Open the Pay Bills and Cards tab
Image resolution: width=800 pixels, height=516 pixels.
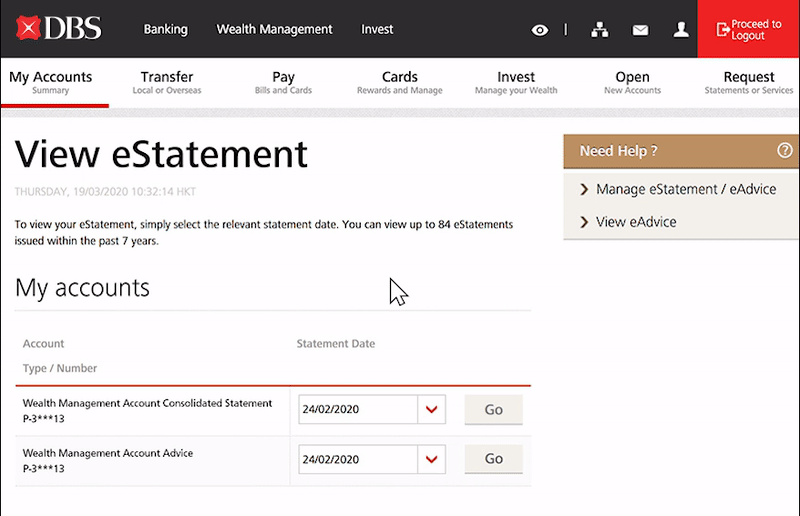[283, 82]
